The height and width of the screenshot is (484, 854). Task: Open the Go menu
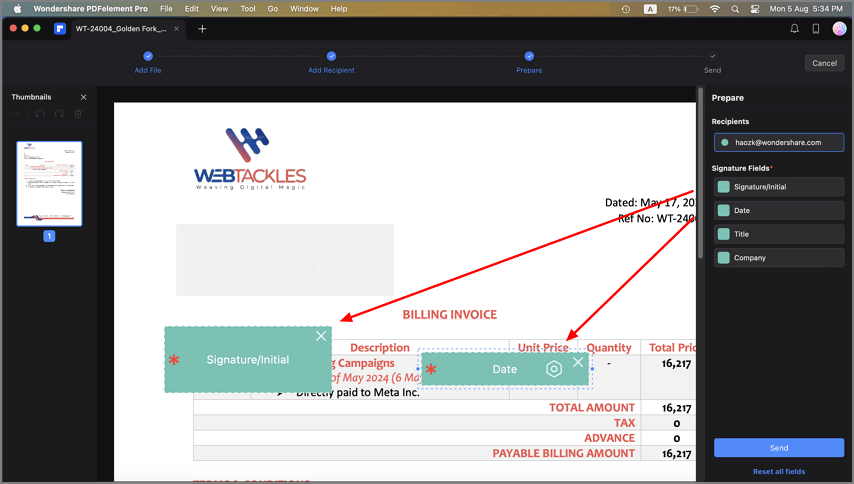(273, 9)
